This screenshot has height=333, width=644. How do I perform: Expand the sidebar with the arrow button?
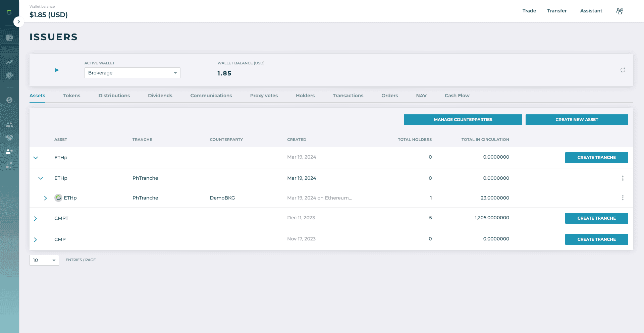click(18, 22)
